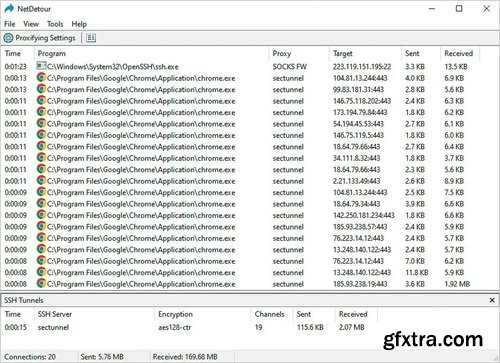Open Proxifying Settings button label

45,38
